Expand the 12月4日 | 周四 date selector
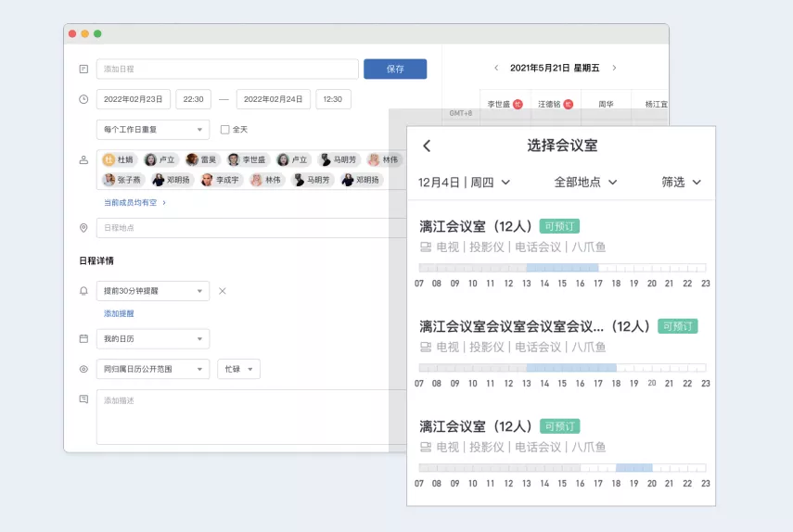 pos(464,183)
